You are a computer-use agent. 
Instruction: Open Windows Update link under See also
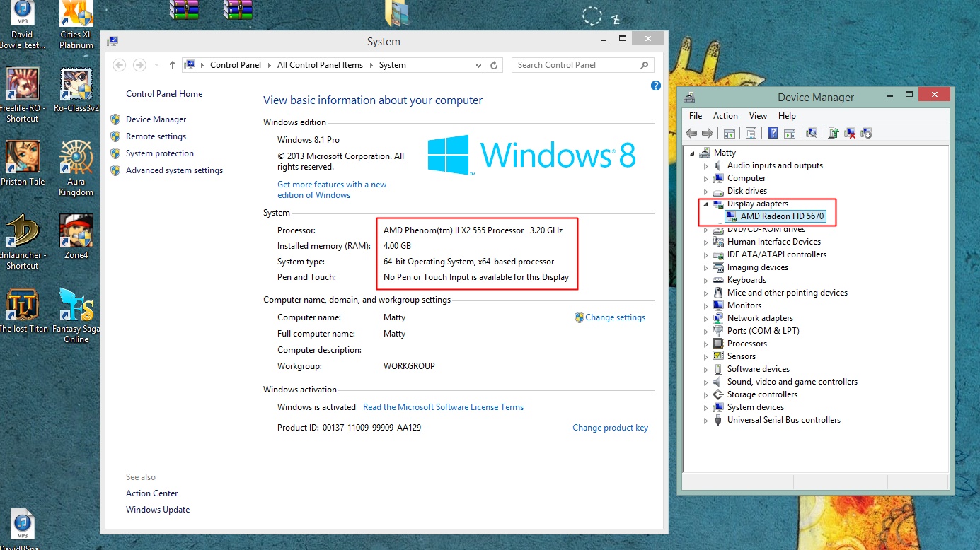158,510
